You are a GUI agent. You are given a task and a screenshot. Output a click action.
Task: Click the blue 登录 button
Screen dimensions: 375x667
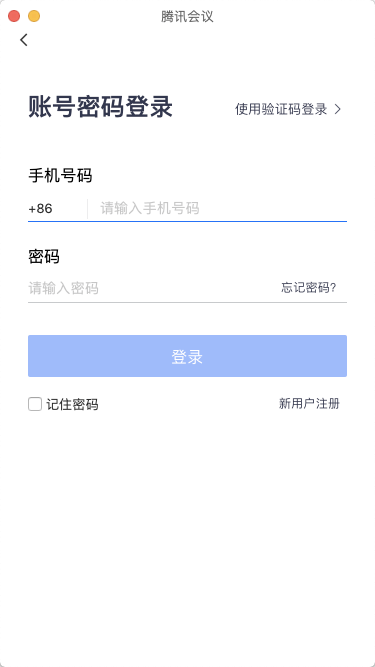click(x=188, y=356)
